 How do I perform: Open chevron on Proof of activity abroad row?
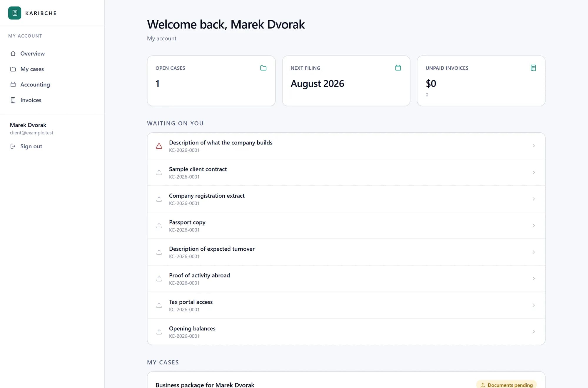pos(534,279)
